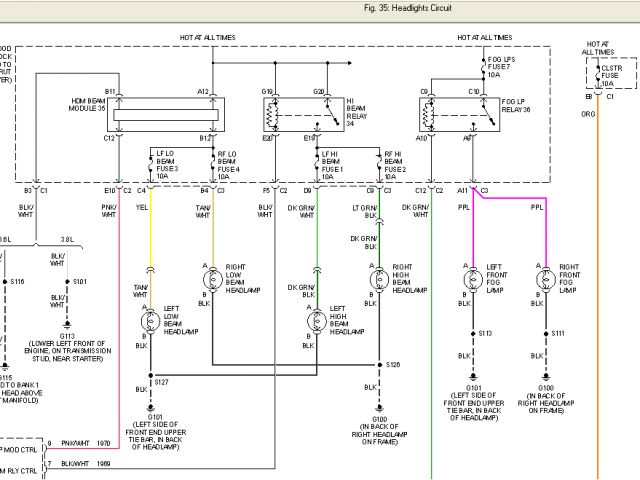This screenshot has height=480, width=640.
Task: Click the left low beam headlamp symbol
Action: tap(150, 321)
